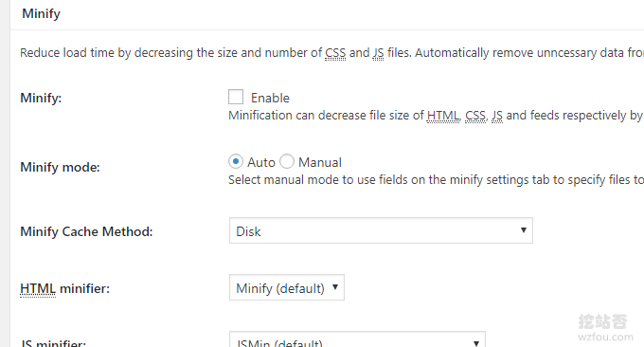Screen dimensions: 644x347
Task: Click the wzfou.com watermark logo
Action: [605, 328]
